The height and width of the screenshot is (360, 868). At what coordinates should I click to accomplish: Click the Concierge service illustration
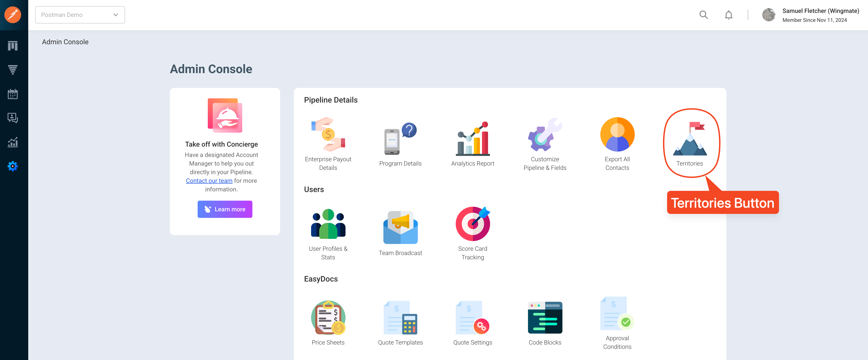point(225,115)
